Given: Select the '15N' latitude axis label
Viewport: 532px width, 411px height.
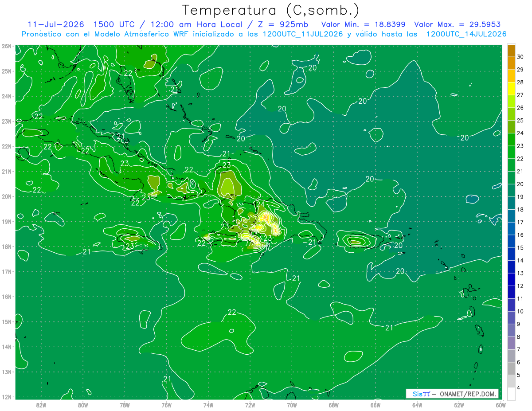Looking at the screenshot, I should tap(7, 322).
